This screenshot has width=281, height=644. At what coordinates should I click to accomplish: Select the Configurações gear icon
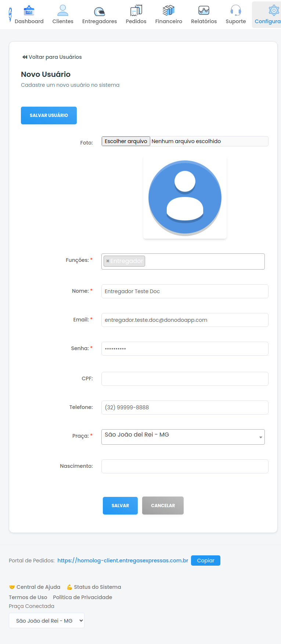tap(274, 11)
